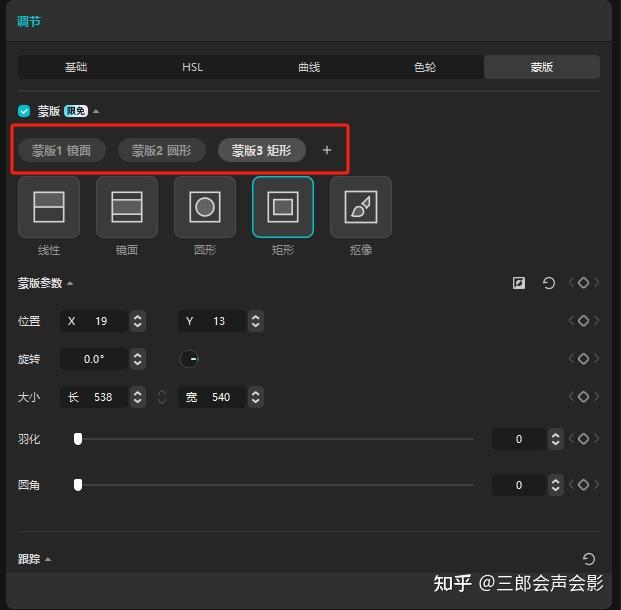The image size is (621, 610).
Task: Click the 宽 width stepper arrows
Action: [255, 397]
